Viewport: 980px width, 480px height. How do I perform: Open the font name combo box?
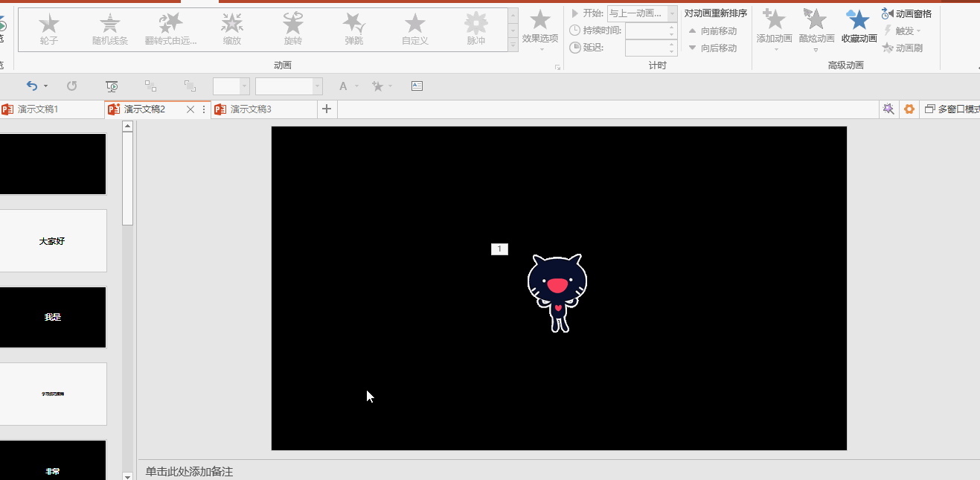coord(289,86)
